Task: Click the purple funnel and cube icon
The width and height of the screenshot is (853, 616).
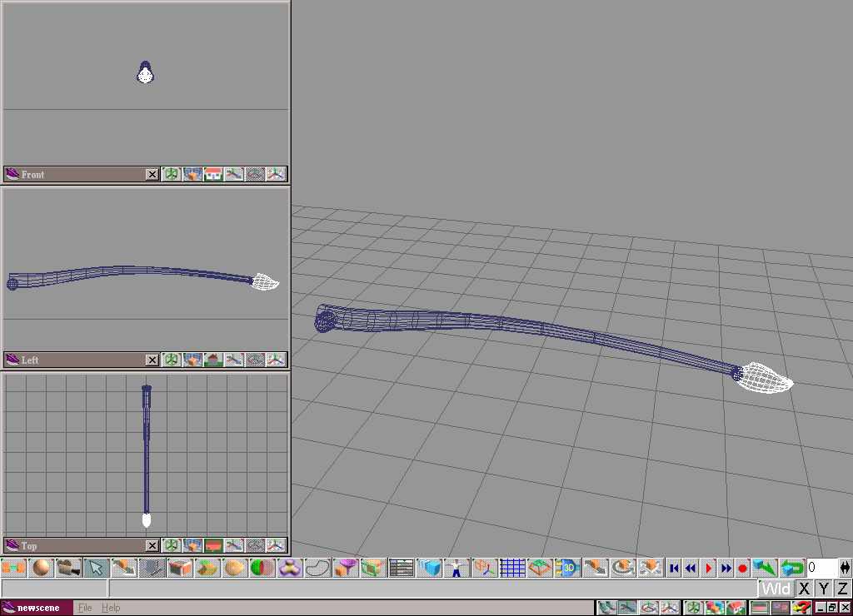Action: pyautogui.click(x=346, y=569)
